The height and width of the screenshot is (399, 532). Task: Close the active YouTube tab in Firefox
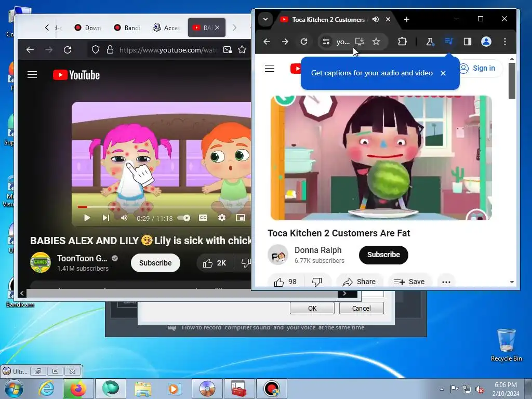tap(218, 28)
